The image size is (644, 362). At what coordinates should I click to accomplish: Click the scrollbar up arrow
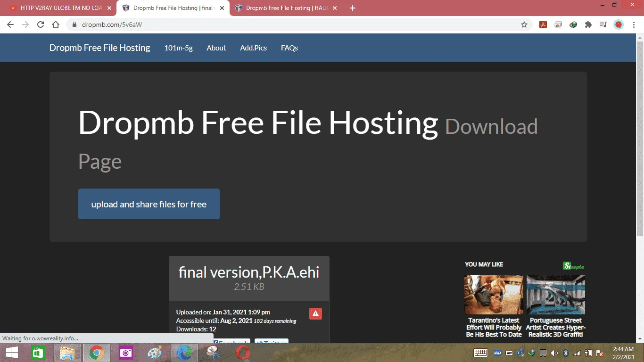click(x=640, y=37)
